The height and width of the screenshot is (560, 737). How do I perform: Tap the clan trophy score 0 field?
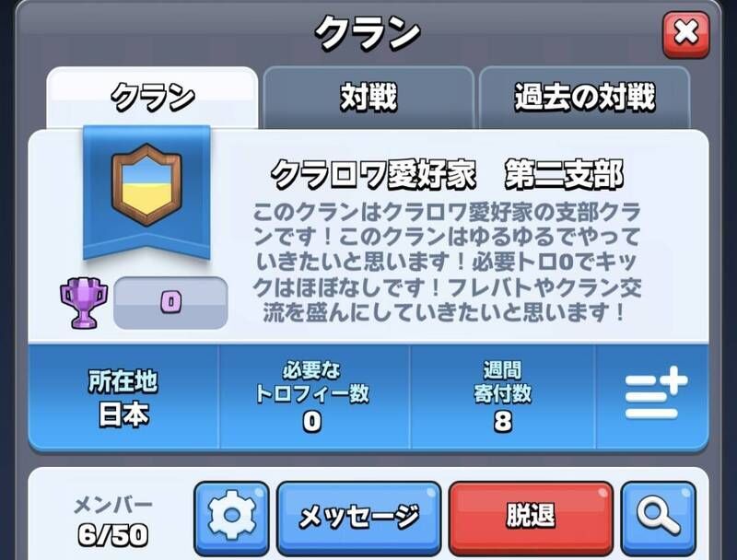(x=170, y=302)
